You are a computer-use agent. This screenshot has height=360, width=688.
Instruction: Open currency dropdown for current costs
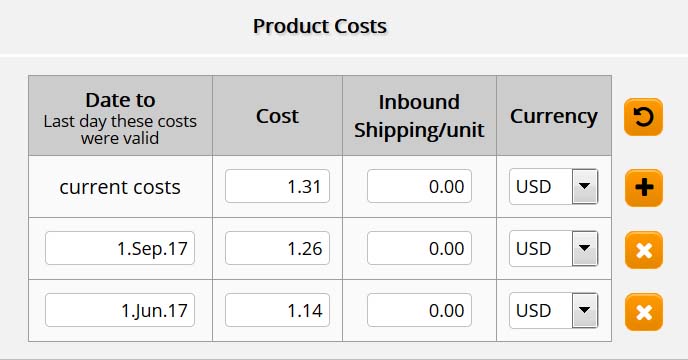point(553,187)
